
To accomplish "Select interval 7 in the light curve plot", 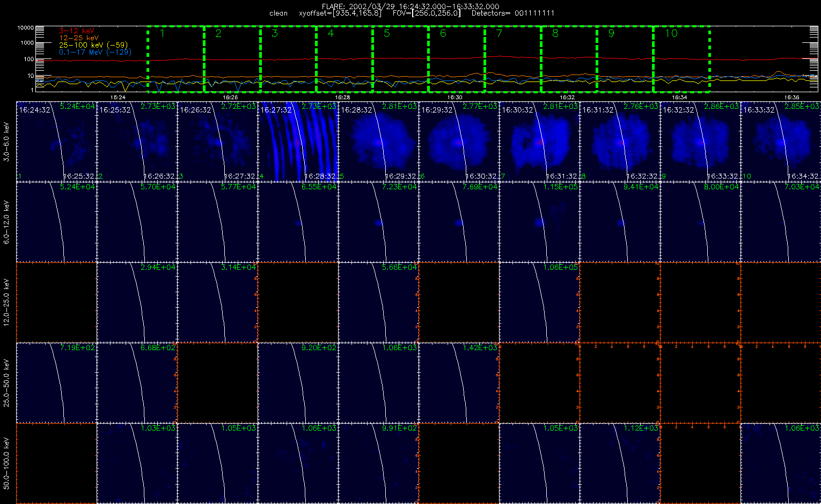I will click(x=513, y=59).
